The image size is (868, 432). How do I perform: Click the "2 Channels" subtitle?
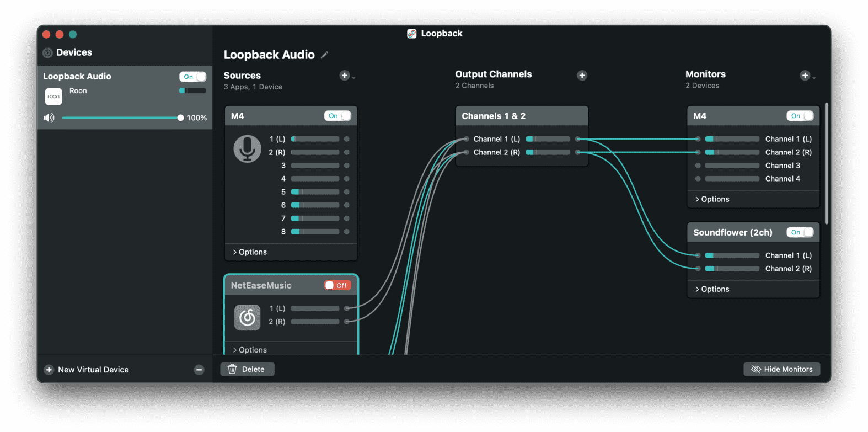pyautogui.click(x=474, y=86)
